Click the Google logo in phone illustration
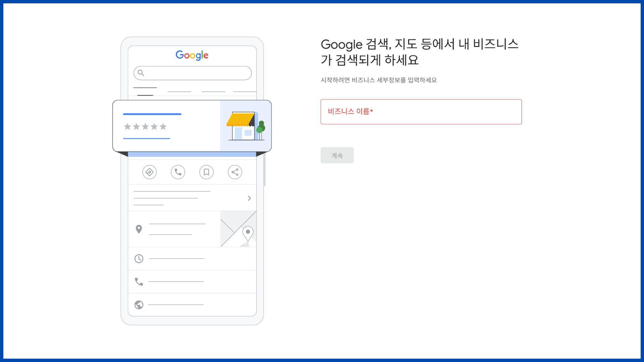644x362 pixels. pyautogui.click(x=192, y=55)
